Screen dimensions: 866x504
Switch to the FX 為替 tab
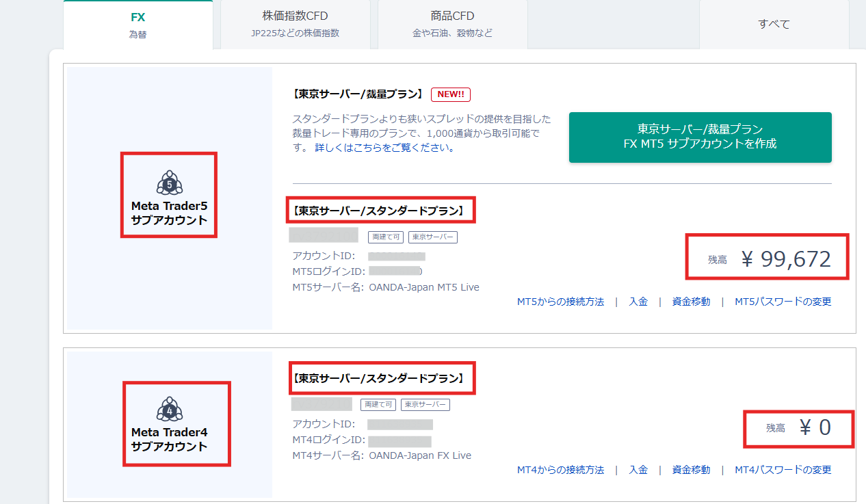tap(137, 24)
